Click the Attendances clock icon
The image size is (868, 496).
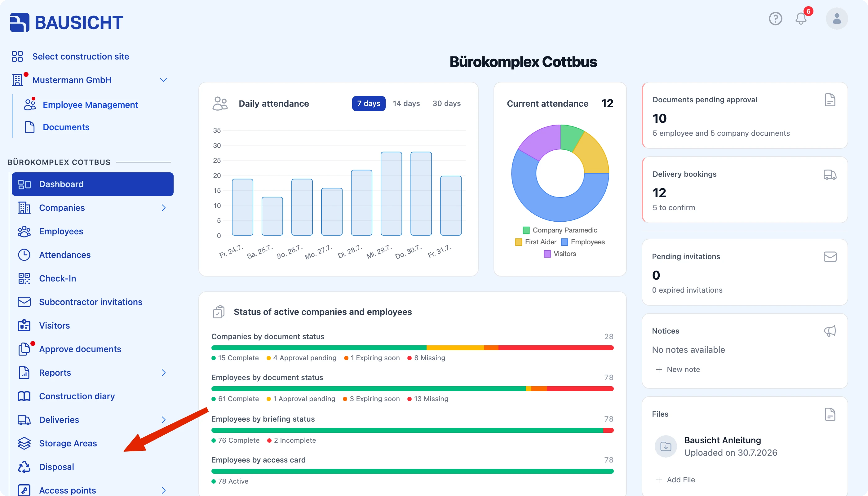tap(24, 255)
